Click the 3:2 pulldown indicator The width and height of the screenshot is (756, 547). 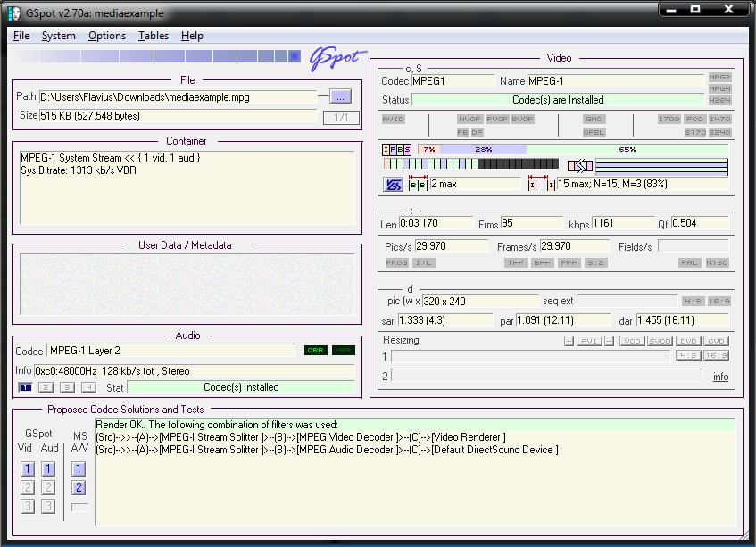point(595,262)
